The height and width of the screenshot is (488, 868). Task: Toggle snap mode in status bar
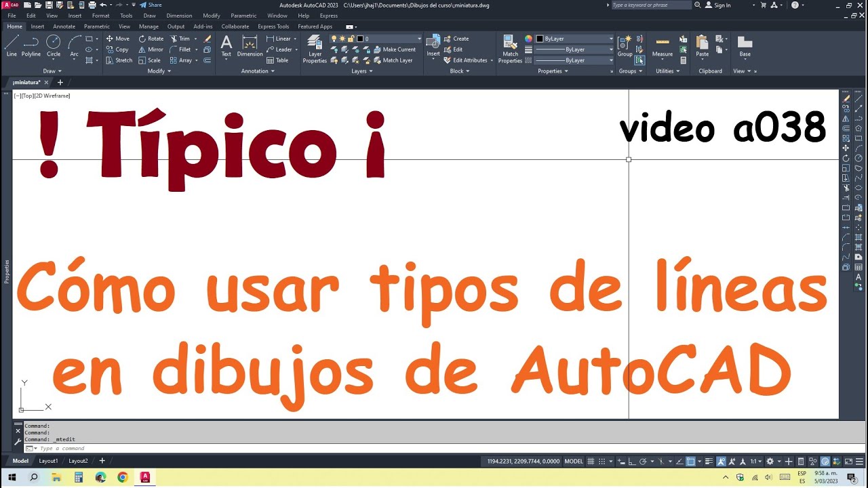coord(602,462)
